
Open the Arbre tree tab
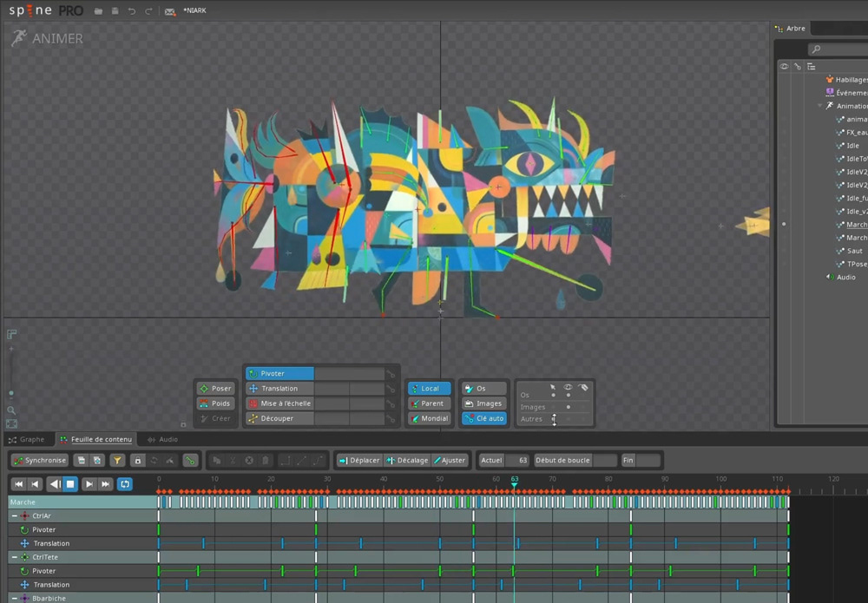pos(791,29)
